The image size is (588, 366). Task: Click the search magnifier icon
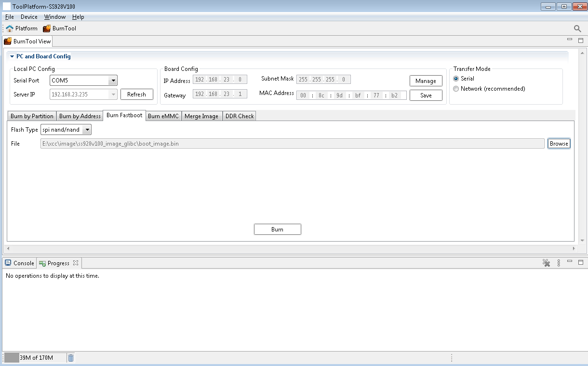click(577, 29)
